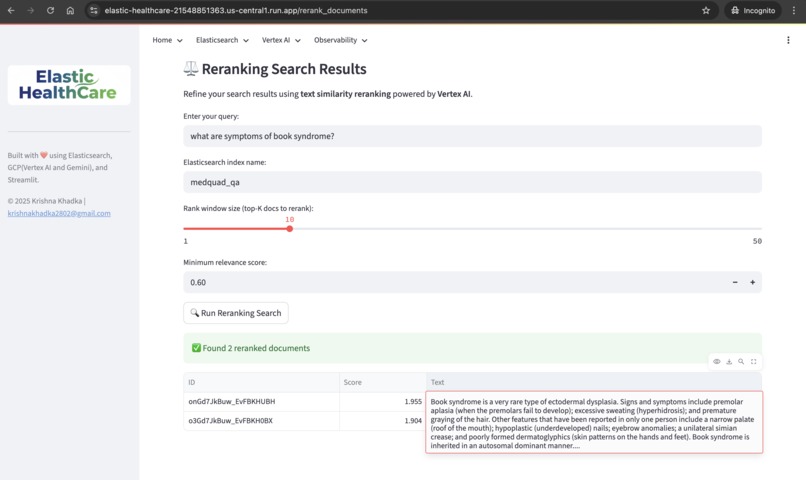Click the minimum relevance score field
The image size is (806, 480).
click(455, 282)
